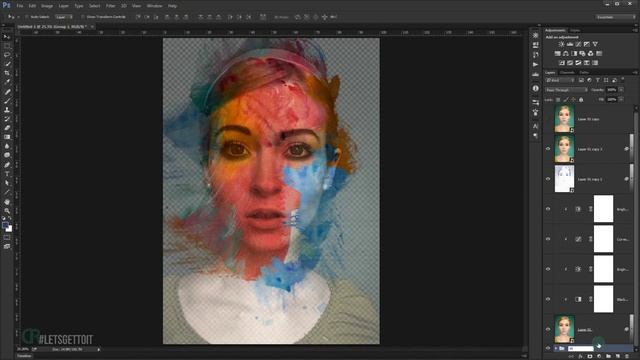Click the background color swatch
Screen dimensions: 640x360
(x=9, y=229)
